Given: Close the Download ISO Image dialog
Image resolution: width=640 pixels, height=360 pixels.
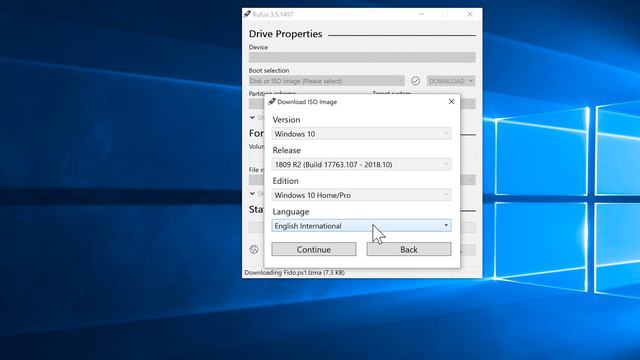Looking at the screenshot, I should [451, 102].
